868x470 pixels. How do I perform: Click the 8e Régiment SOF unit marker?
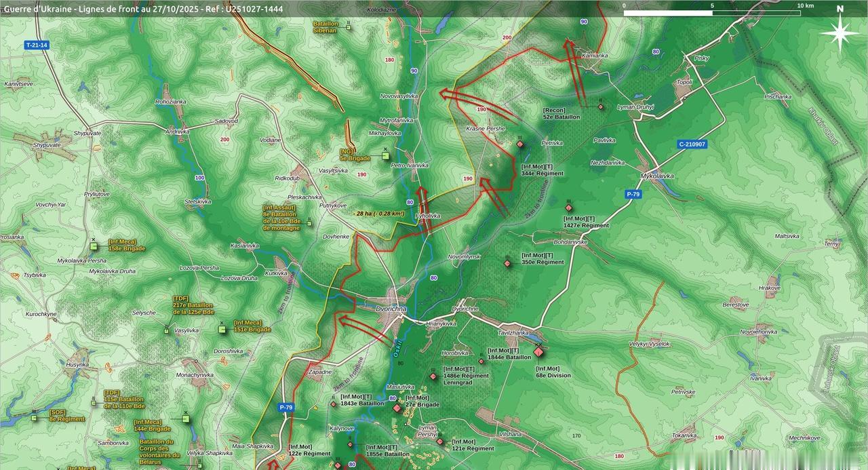pyautogui.click(x=34, y=417)
